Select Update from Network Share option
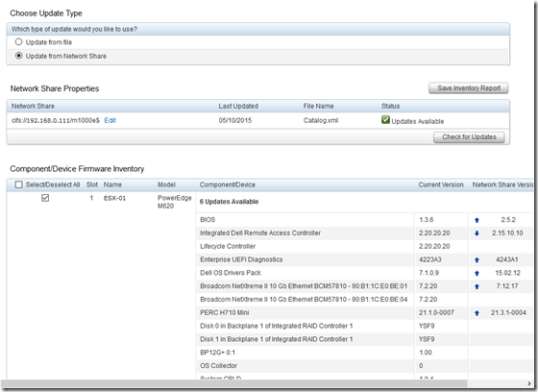 tap(19, 56)
